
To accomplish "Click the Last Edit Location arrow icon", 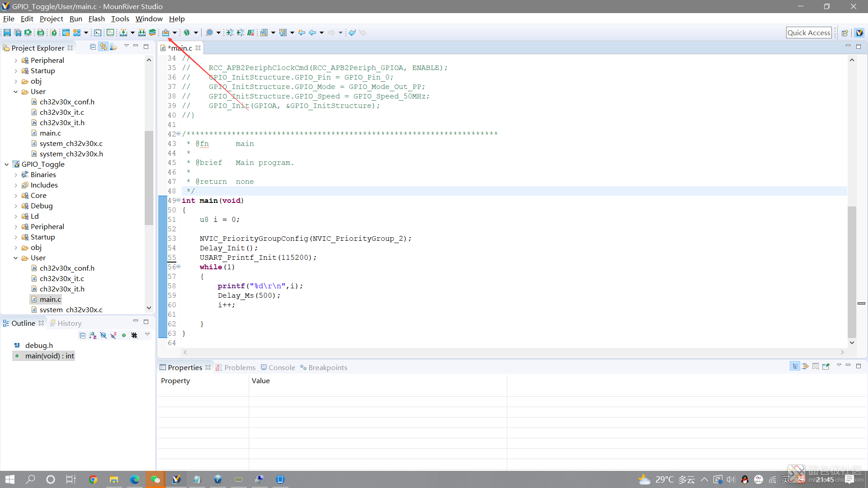I will point(302,33).
